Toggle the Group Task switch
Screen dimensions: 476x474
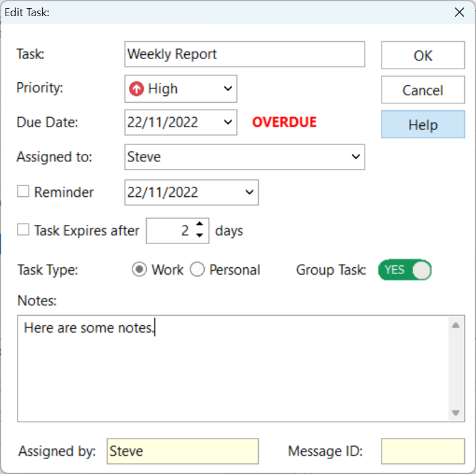click(x=404, y=270)
